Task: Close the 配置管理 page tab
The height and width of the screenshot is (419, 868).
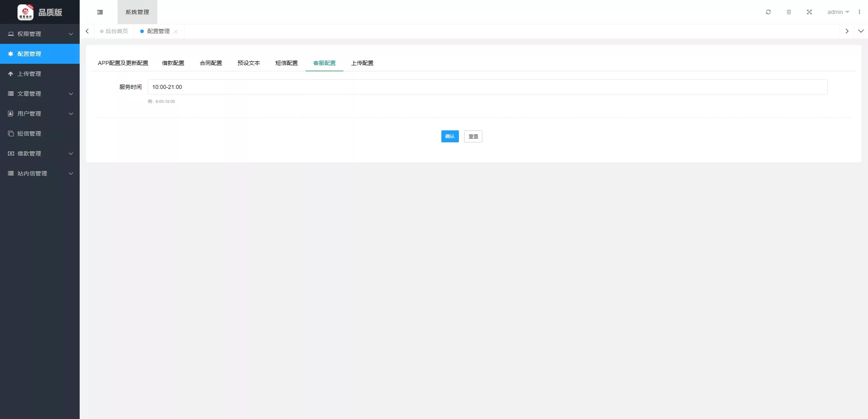Action: click(x=176, y=31)
